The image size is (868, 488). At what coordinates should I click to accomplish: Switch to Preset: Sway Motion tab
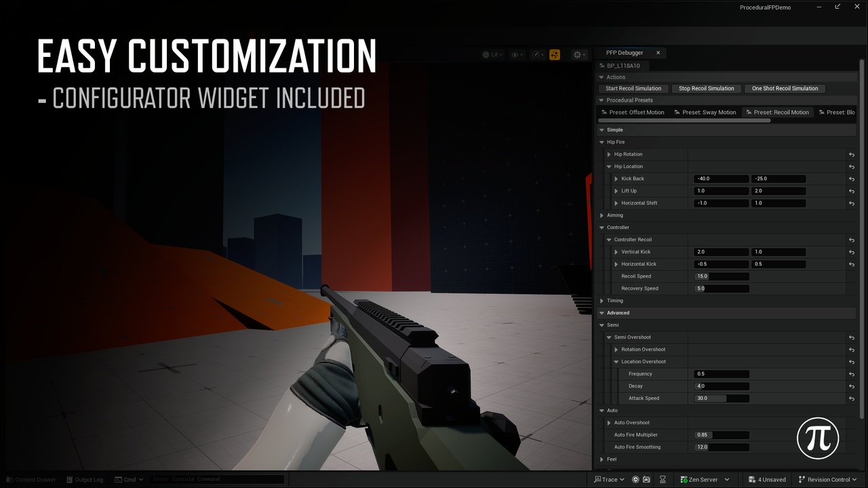tap(705, 113)
